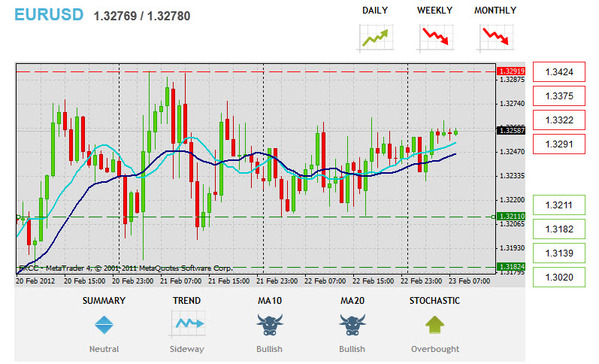
Task: Click the Daily uptrend chart icon
Action: click(376, 37)
